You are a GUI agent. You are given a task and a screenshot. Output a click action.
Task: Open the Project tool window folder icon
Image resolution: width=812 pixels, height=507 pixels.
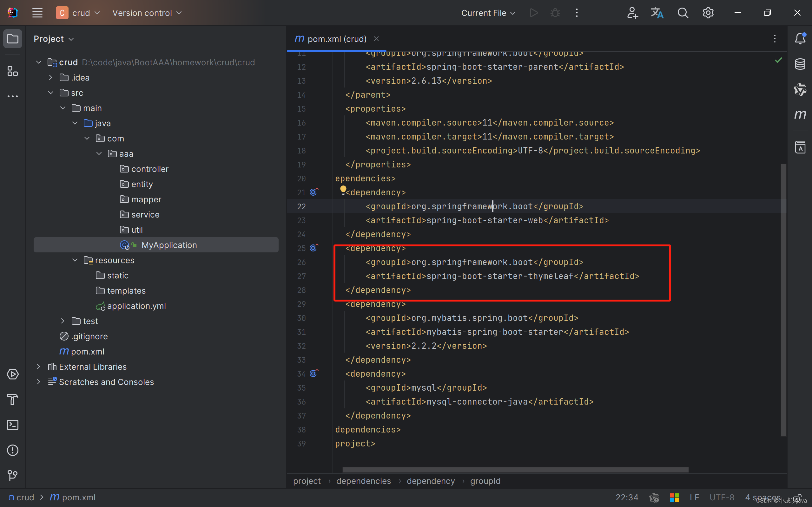12,39
